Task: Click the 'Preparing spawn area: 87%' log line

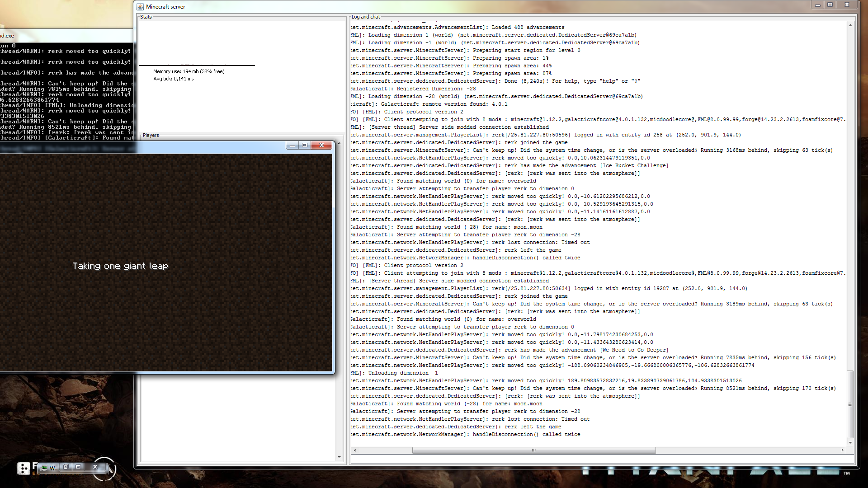Action: pyautogui.click(x=451, y=73)
